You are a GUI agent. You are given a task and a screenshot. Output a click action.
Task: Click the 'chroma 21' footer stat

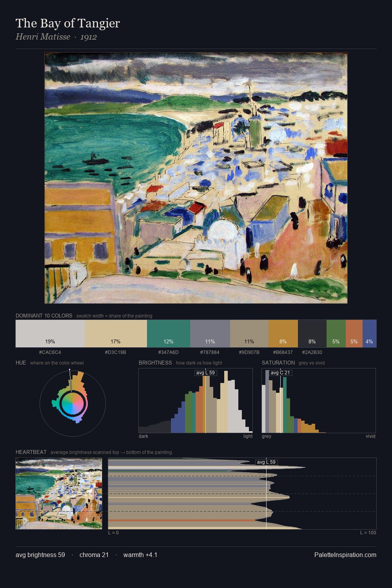click(x=94, y=555)
